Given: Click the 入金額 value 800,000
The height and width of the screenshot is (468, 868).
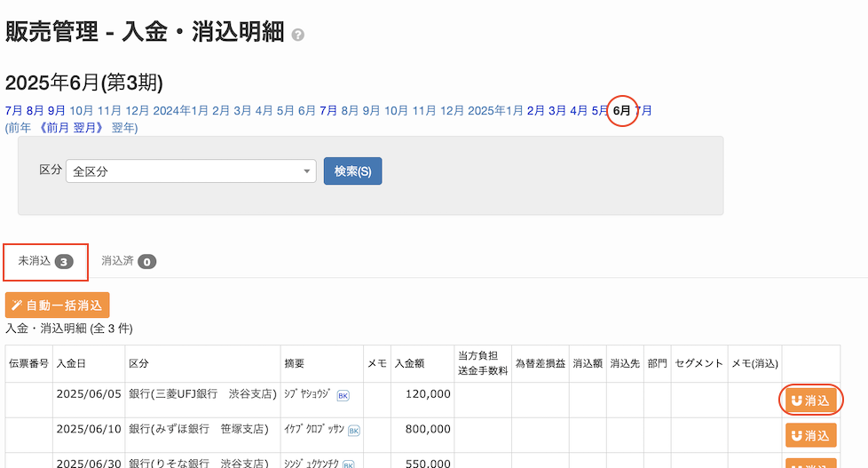Looking at the screenshot, I should click(x=428, y=429).
